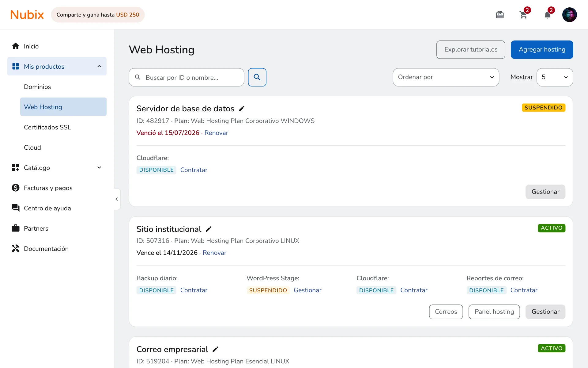Expand the Catálogo menu
The image size is (588, 368).
tap(57, 168)
